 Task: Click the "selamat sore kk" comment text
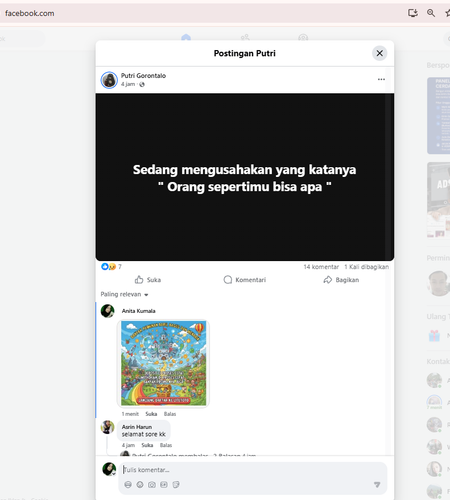[x=143, y=434]
